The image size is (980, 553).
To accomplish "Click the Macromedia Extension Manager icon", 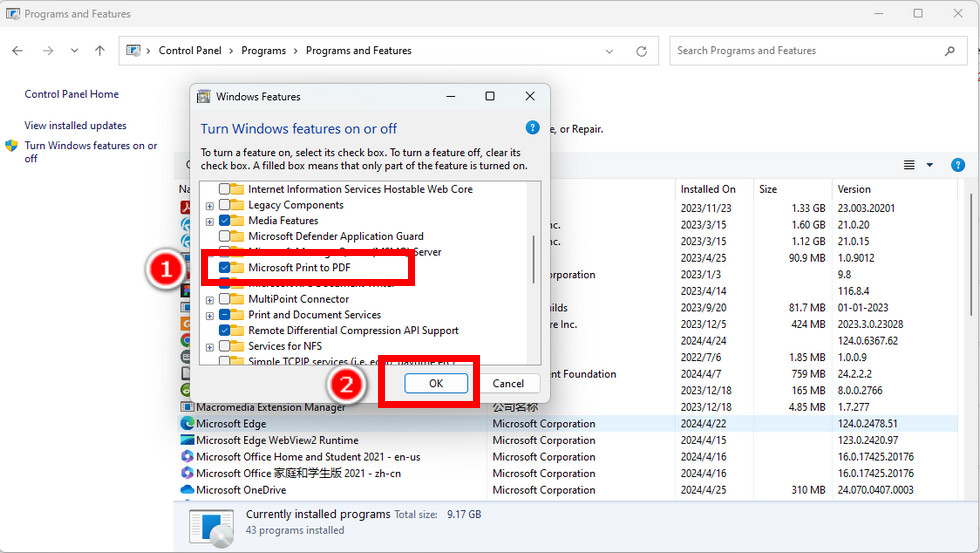I will pos(187,407).
